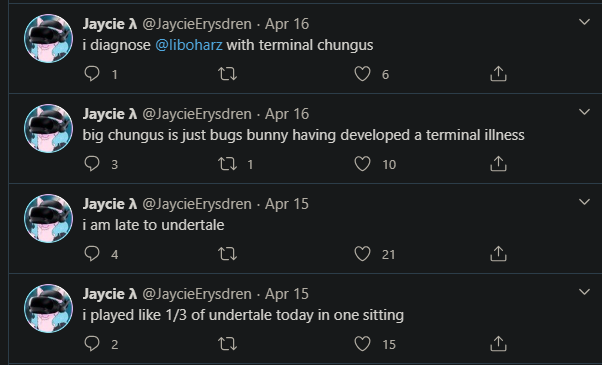
Task: Share the big chungus bugs bunny tweet
Action: pos(498,164)
